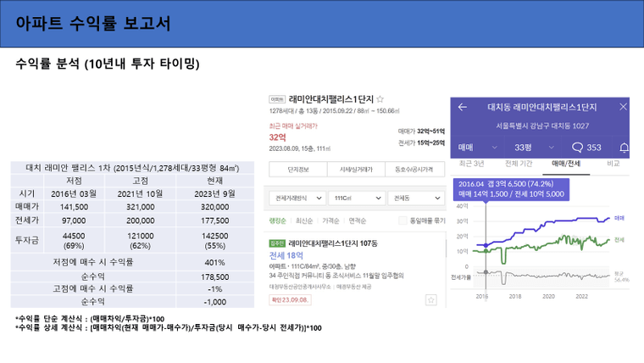This screenshot has height=363, width=644.
Task: Click the 전세 legend label on the chart
Action: pyautogui.click(x=619, y=240)
